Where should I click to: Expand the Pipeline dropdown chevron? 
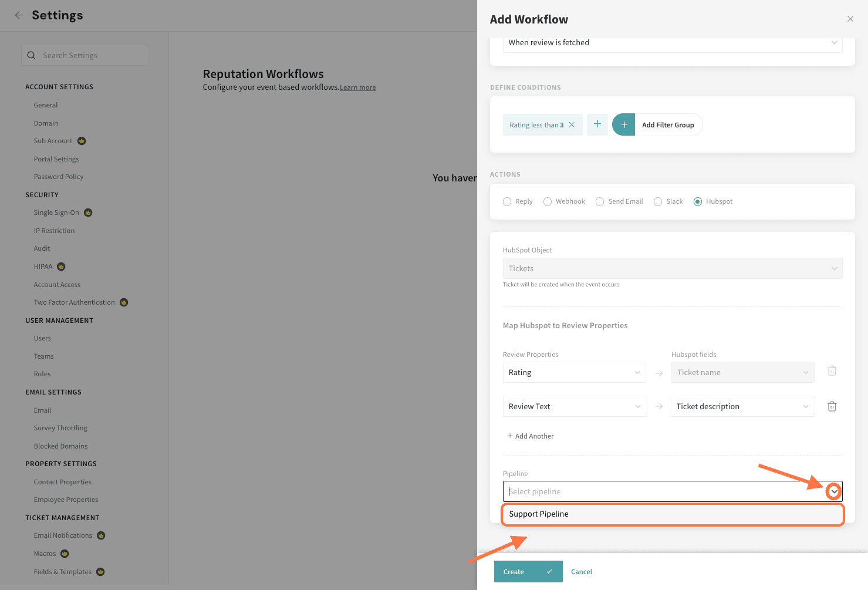pyautogui.click(x=833, y=491)
